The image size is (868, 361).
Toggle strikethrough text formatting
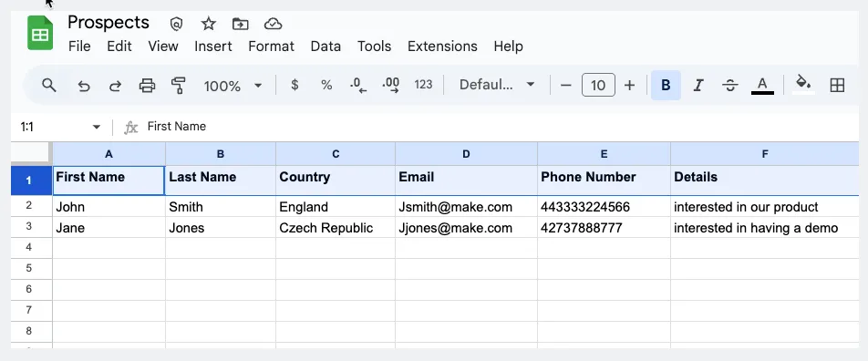coord(730,86)
